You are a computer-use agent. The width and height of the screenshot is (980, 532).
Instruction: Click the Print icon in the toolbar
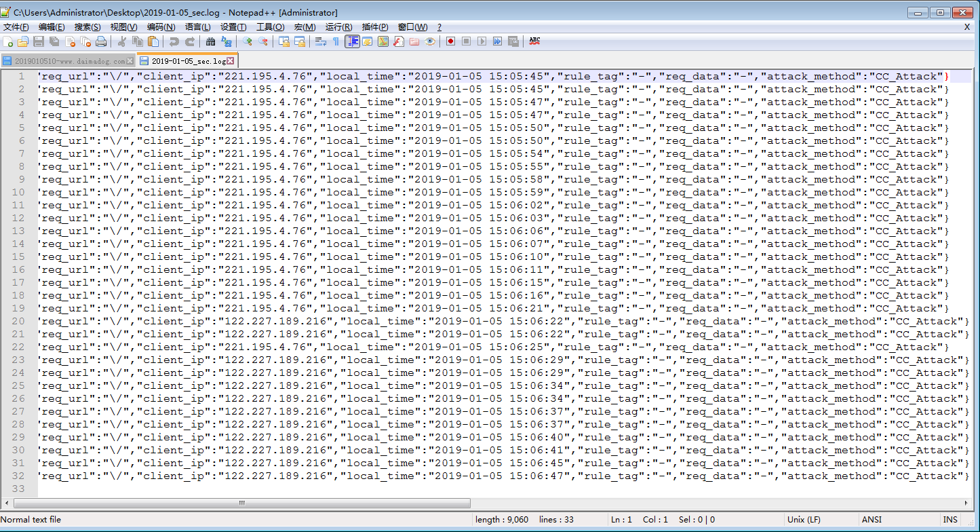101,41
